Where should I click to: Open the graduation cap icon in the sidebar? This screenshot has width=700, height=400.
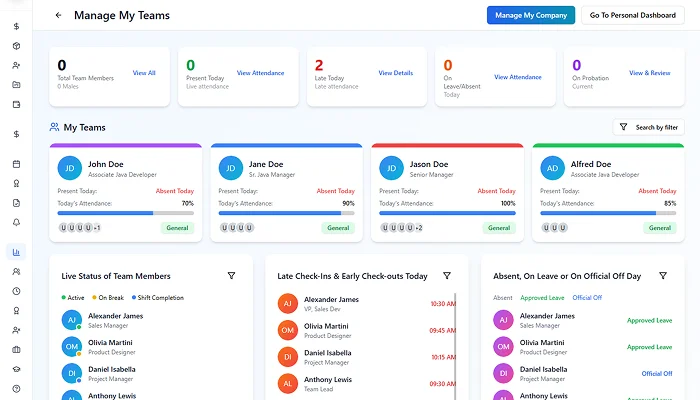pos(16,368)
